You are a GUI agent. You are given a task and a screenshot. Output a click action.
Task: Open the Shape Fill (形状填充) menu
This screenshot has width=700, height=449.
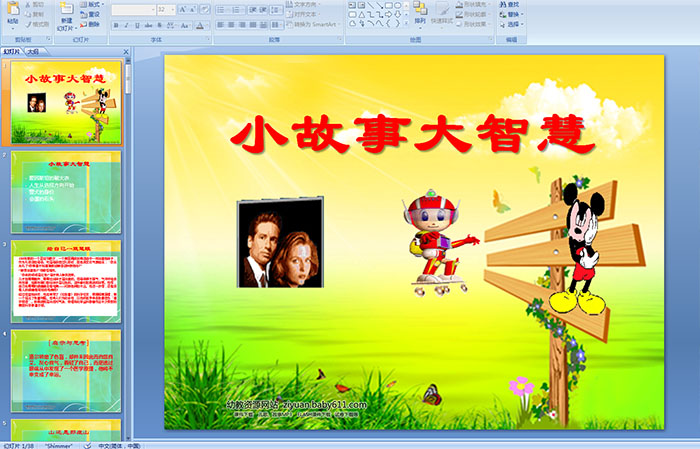point(473,4)
